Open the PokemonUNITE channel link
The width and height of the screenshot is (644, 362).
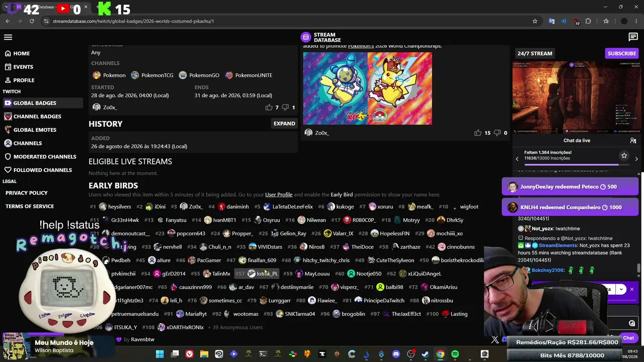[x=249, y=75]
